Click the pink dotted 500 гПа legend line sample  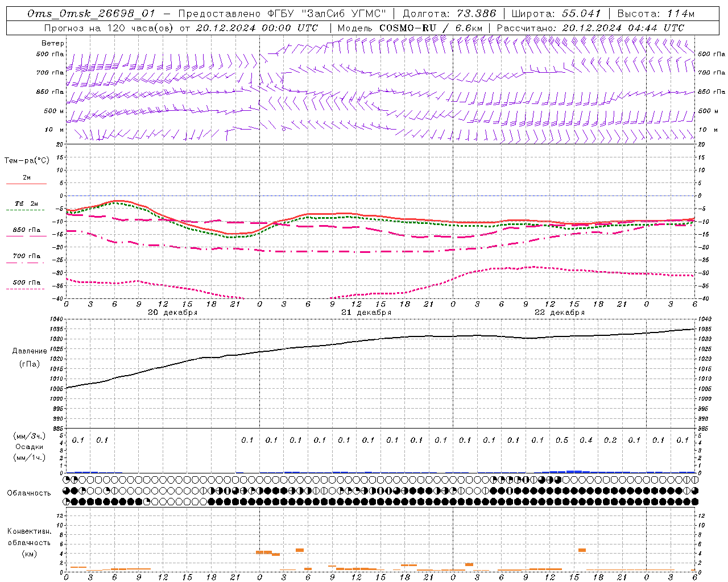[x=26, y=289]
